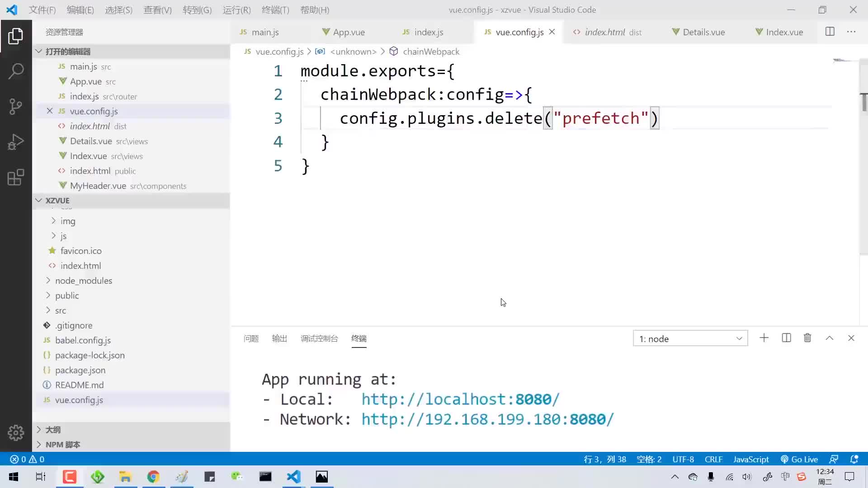Open the feedback icon in status bar
The height and width of the screenshot is (488, 868).
pyautogui.click(x=834, y=459)
